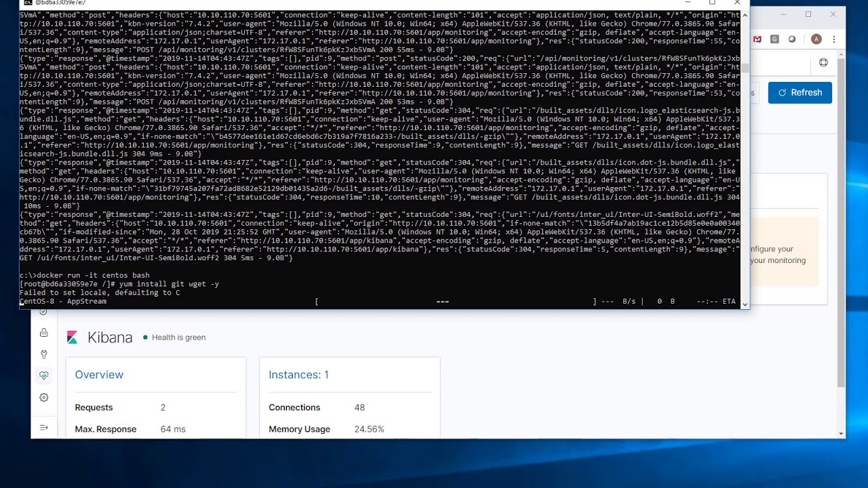This screenshot has width=868, height=488.
Task: Expand Kibana side navigation with arrow-lines icon
Action: (x=44, y=428)
